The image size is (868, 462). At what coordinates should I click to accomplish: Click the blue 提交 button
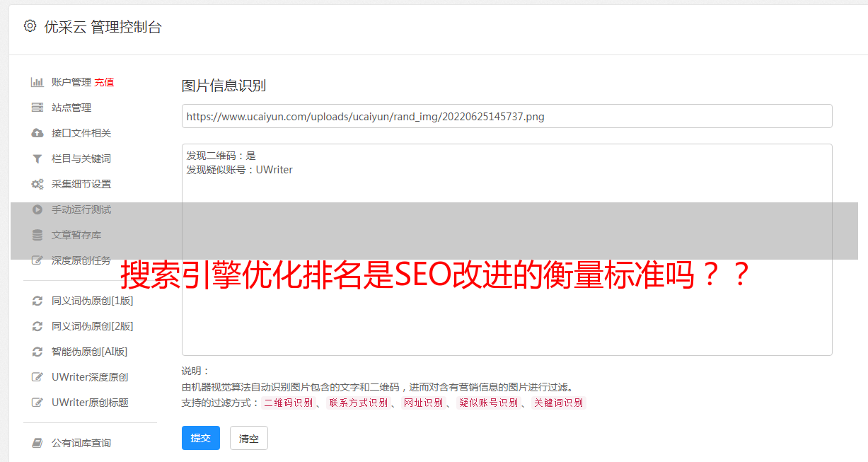pos(201,438)
